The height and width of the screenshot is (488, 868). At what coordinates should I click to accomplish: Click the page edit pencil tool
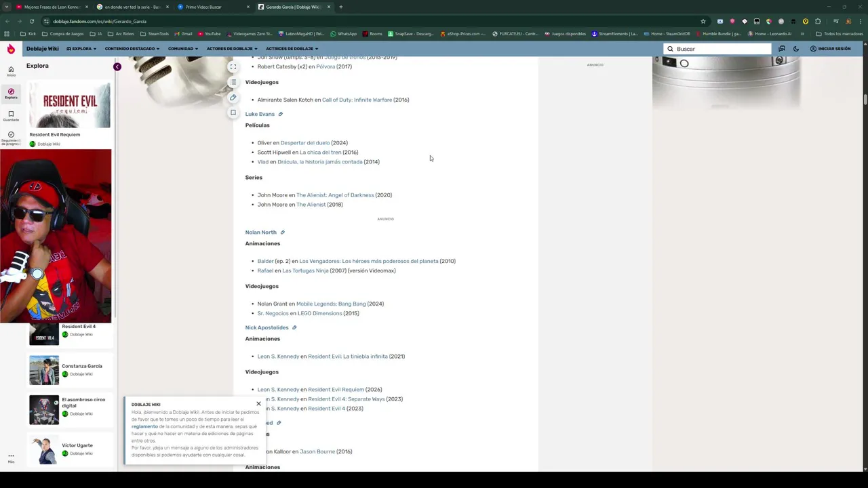tap(233, 98)
